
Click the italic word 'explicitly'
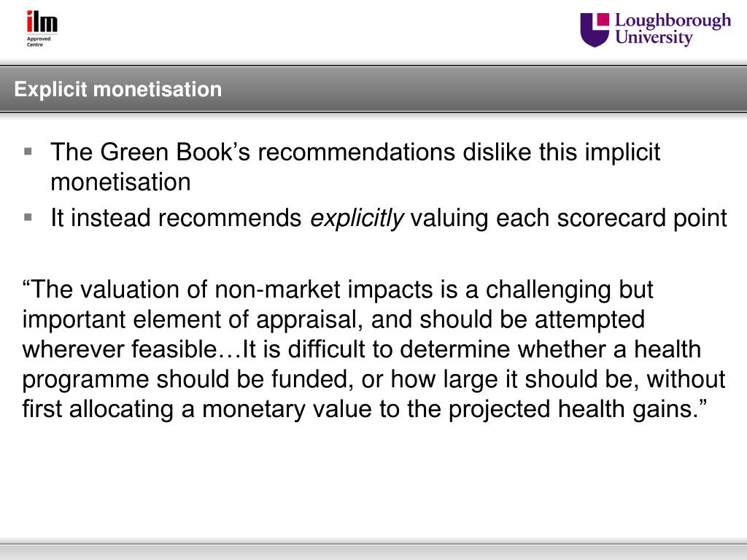pos(357,218)
